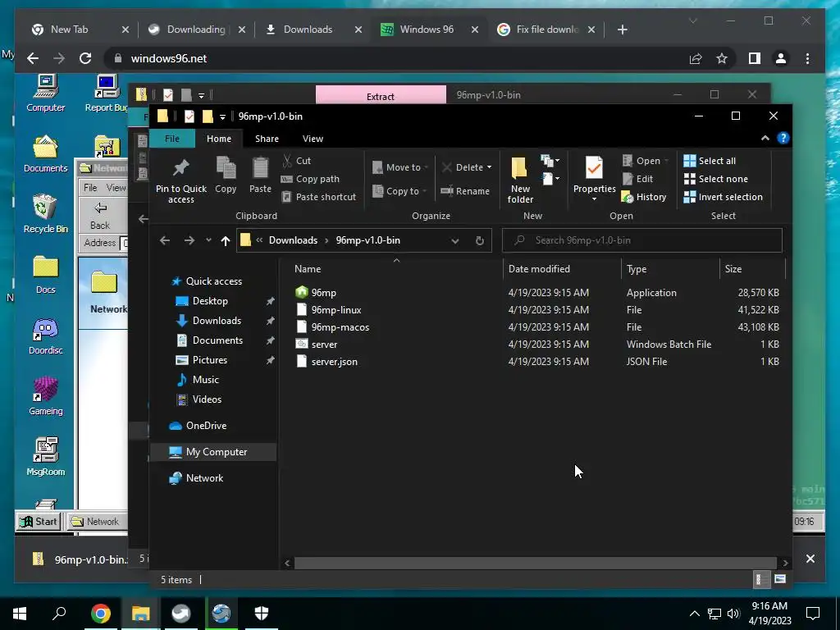Show hidden system tray icons
The image size is (840, 630).
[x=694, y=614]
